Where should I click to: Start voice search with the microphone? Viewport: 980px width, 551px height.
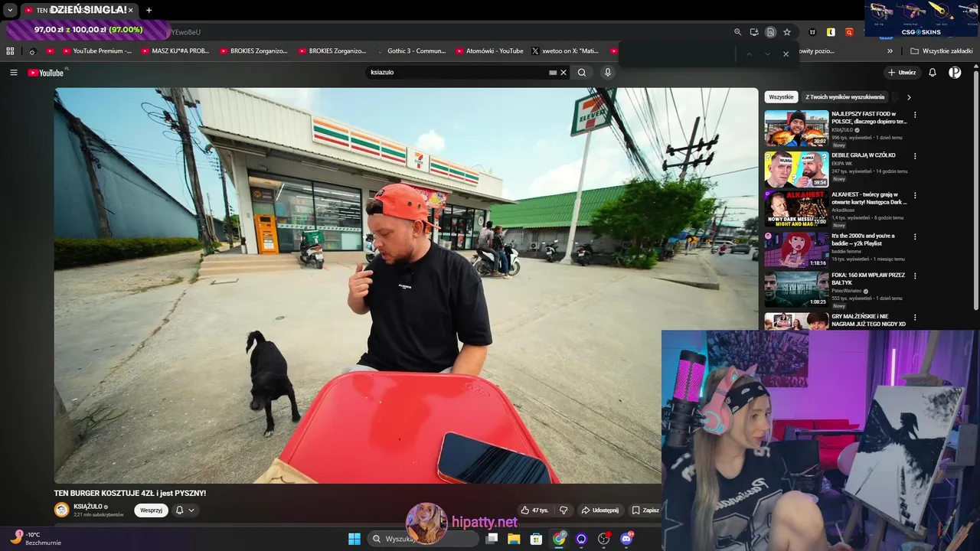[x=608, y=73]
